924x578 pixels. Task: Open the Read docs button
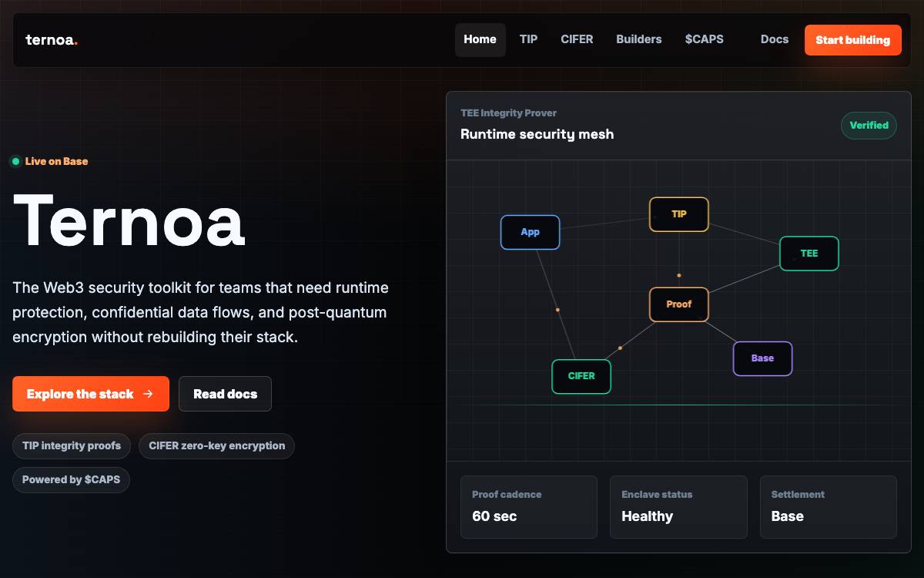tap(226, 394)
